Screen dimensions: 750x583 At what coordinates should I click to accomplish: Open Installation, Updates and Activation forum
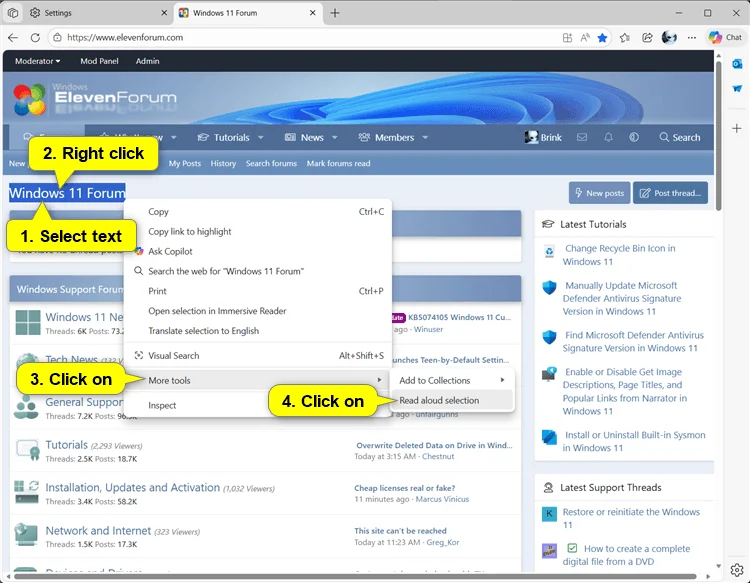132,487
